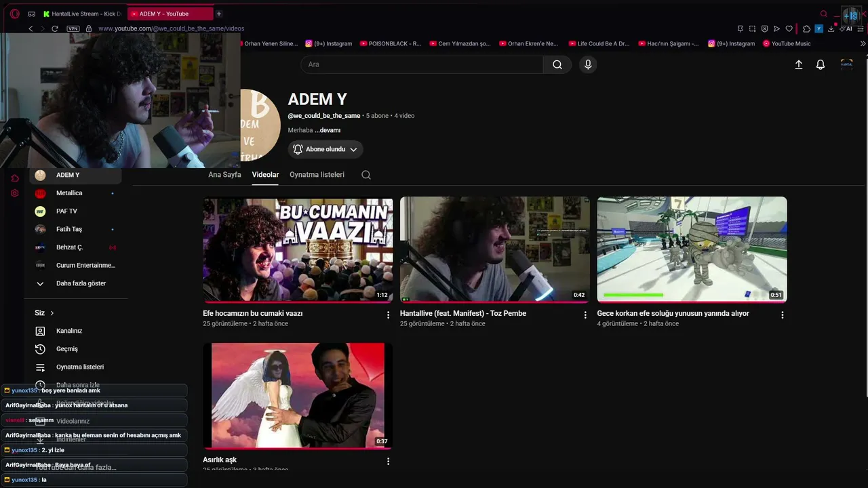The height and width of the screenshot is (488, 868).
Task: Open the Opera AI assistant
Action: (848, 28)
